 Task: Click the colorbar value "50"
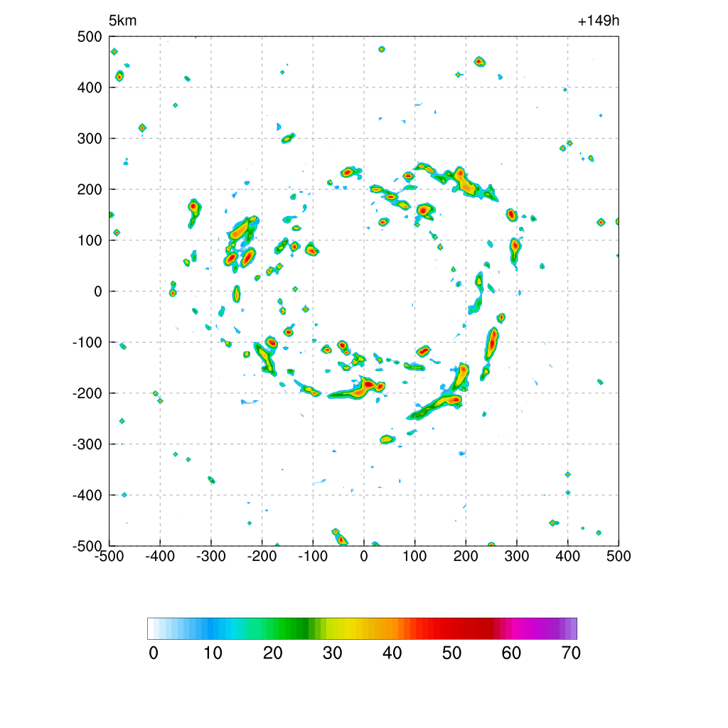point(451,653)
